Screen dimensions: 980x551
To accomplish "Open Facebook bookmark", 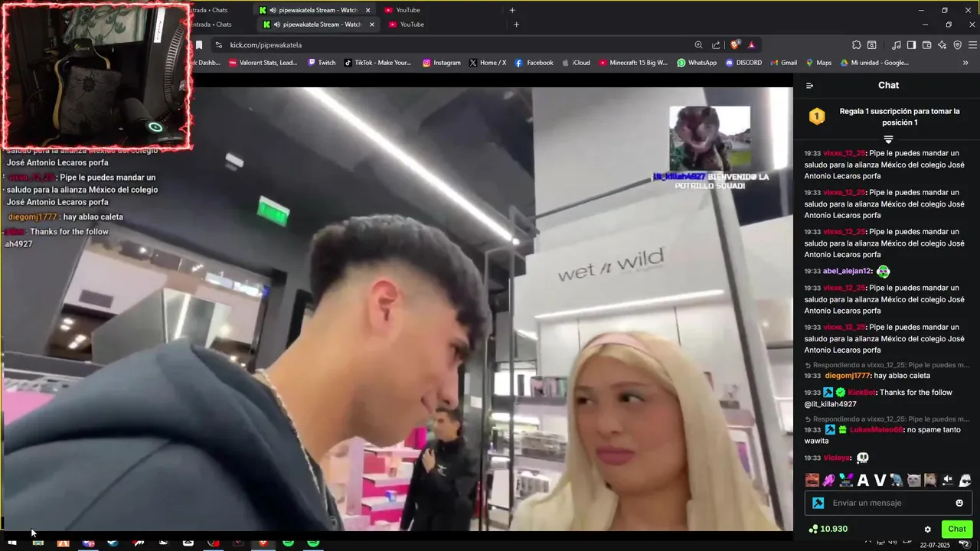I will [534, 63].
